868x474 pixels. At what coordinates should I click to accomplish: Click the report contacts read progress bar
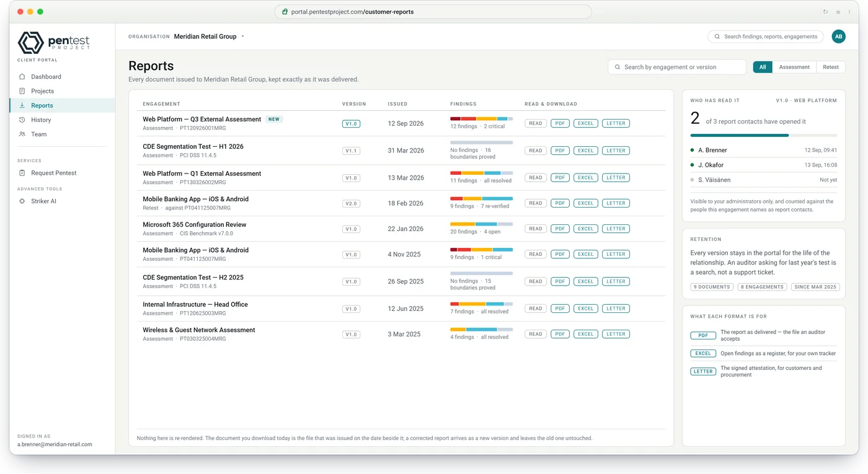763,135
